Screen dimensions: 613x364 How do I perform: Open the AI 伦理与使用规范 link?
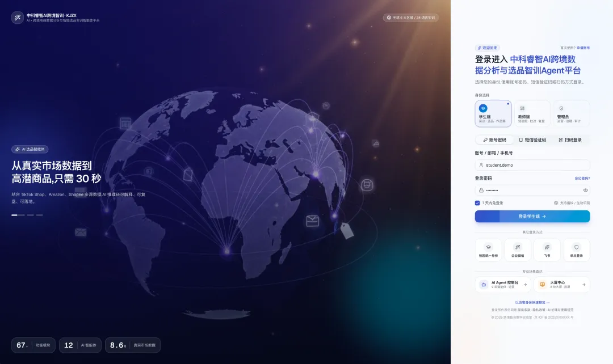point(560,310)
